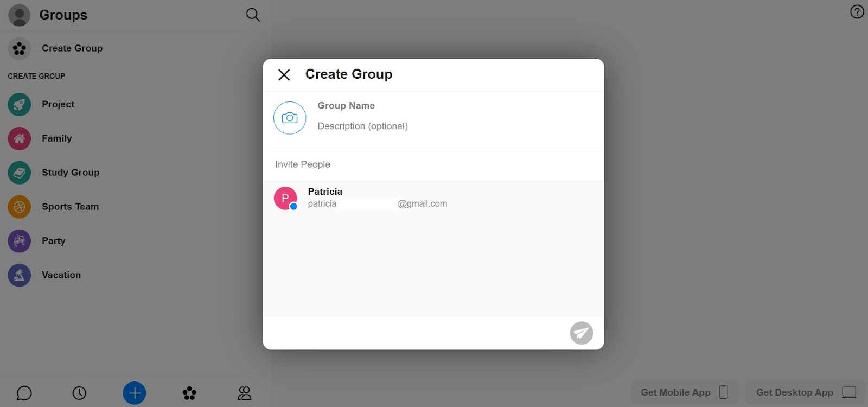
Task: Close the Create Group dialog
Action: tap(284, 75)
